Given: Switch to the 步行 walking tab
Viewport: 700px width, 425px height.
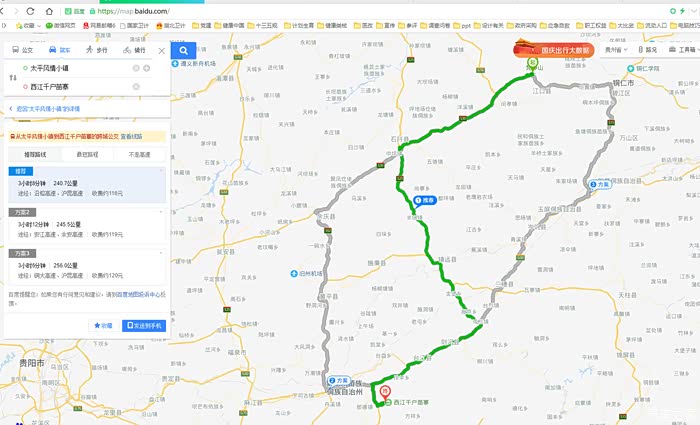Looking at the screenshot, I should [x=97, y=50].
